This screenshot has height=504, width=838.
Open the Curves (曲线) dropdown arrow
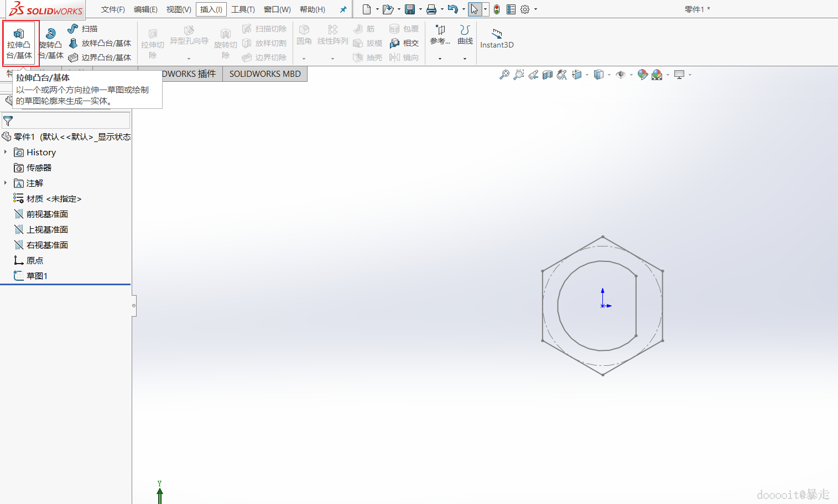[465, 59]
